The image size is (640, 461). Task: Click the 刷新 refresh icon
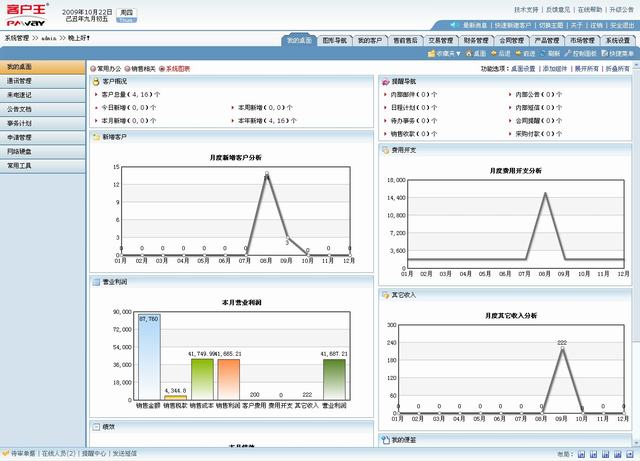pos(549,52)
